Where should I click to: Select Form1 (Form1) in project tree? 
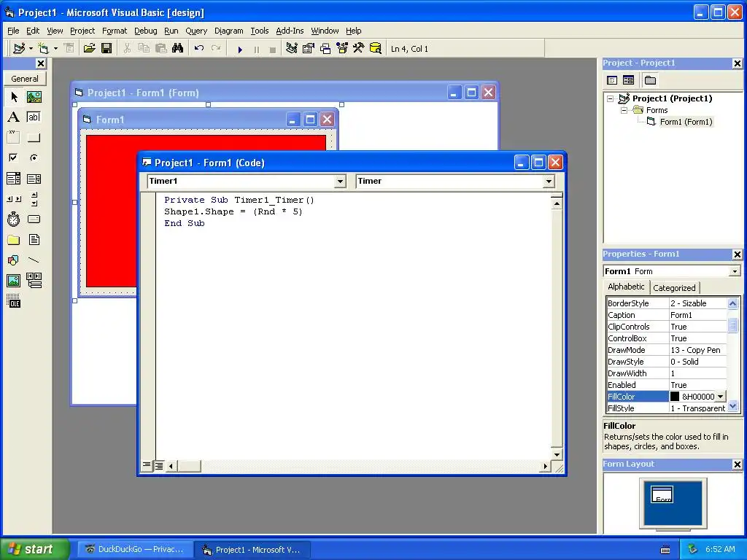point(686,122)
